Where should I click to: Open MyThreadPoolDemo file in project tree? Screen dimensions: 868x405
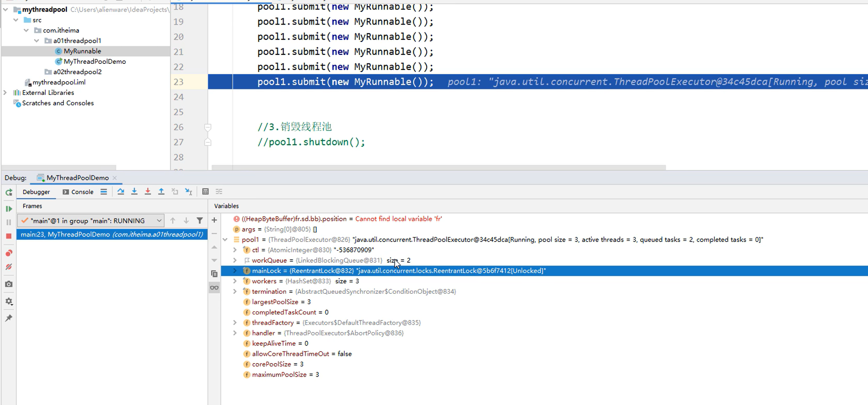pyautogui.click(x=94, y=61)
